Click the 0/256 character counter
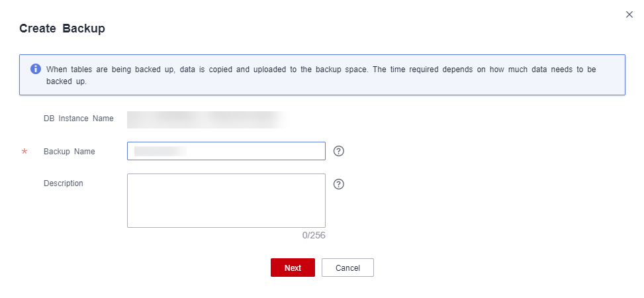 pos(314,235)
